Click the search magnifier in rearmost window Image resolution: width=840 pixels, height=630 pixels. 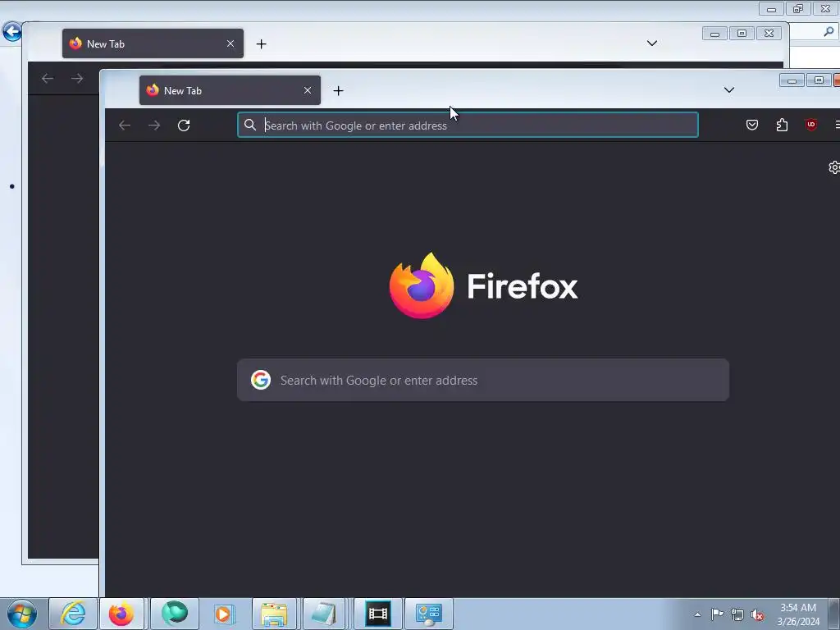click(829, 32)
